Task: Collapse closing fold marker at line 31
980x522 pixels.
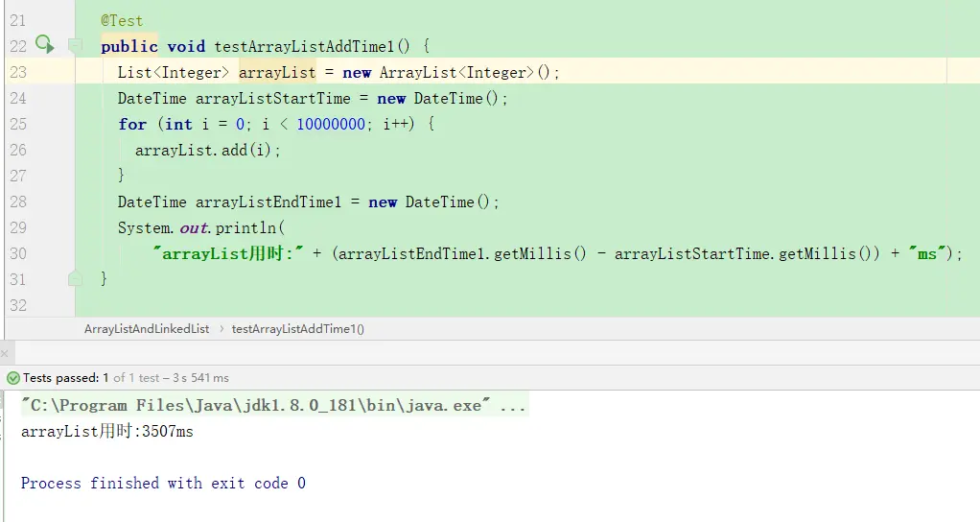Action: pos(75,279)
